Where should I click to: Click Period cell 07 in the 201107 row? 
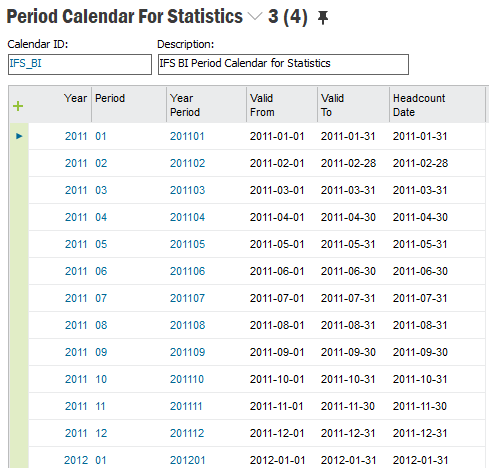point(101,298)
